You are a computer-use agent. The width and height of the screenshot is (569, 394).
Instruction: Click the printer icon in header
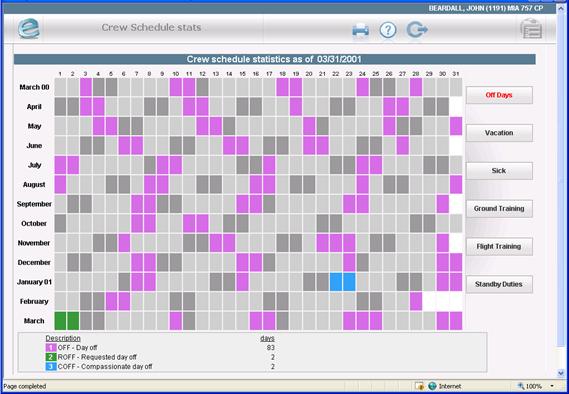point(360,30)
